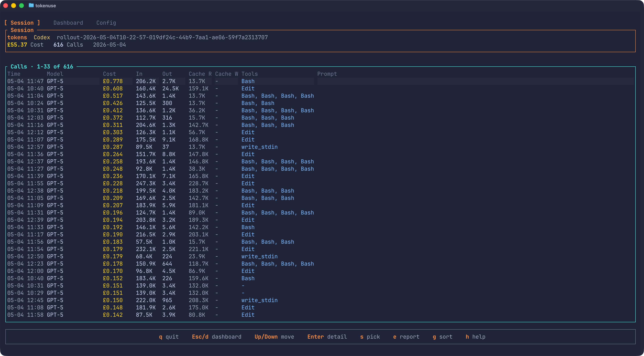Click the £0.152 cost value

click(113, 278)
